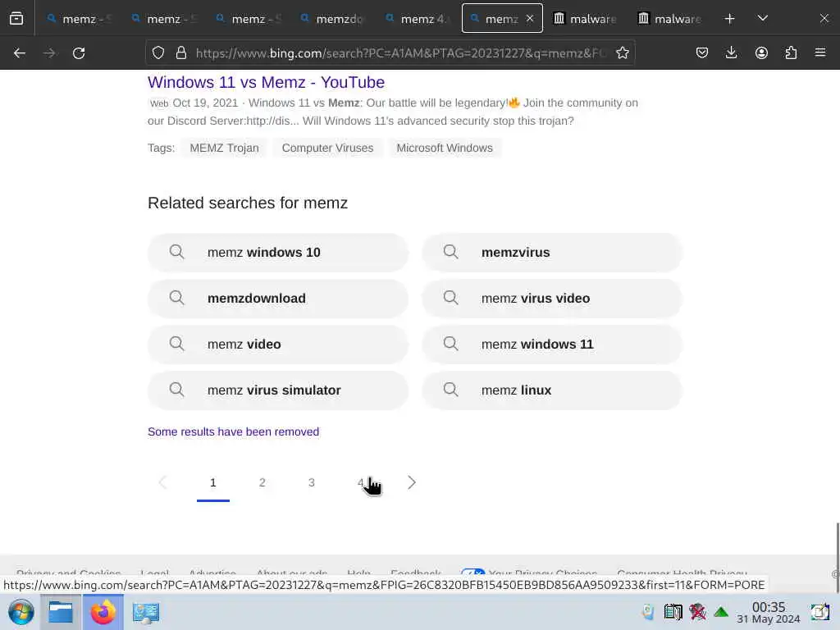Go back to the previous page

(20, 53)
